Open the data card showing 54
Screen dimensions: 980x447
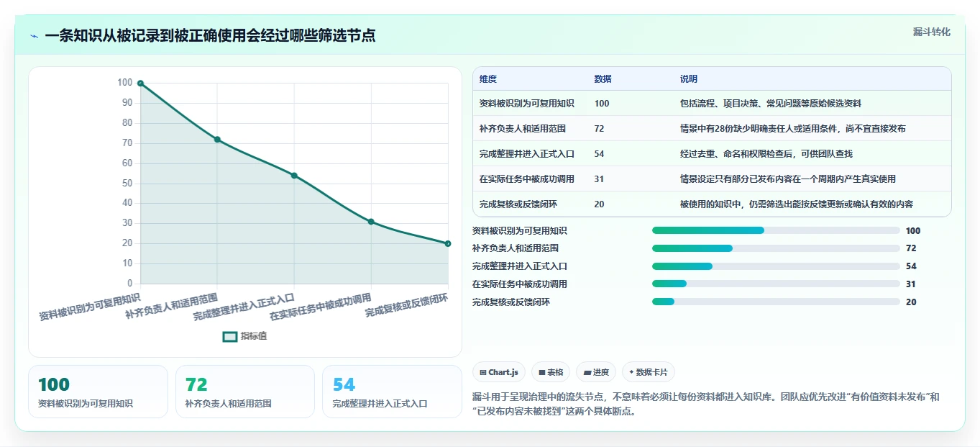(392, 392)
